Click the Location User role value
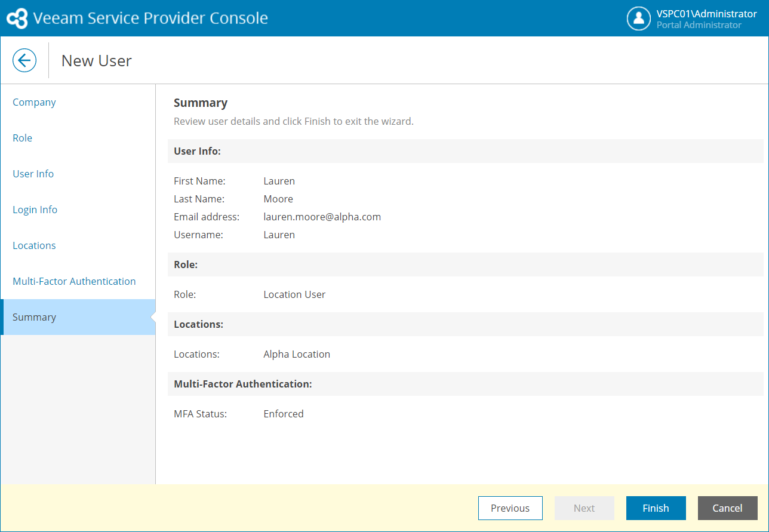 [294, 294]
